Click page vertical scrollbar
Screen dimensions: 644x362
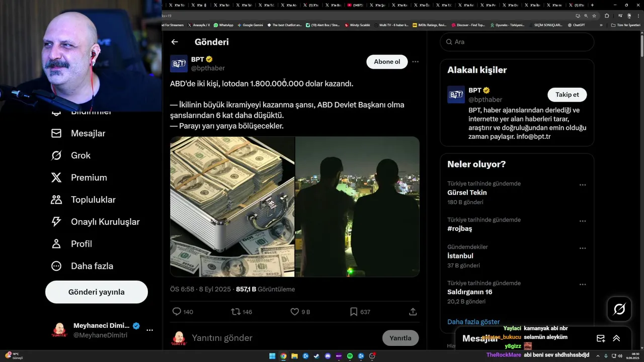click(x=642, y=45)
